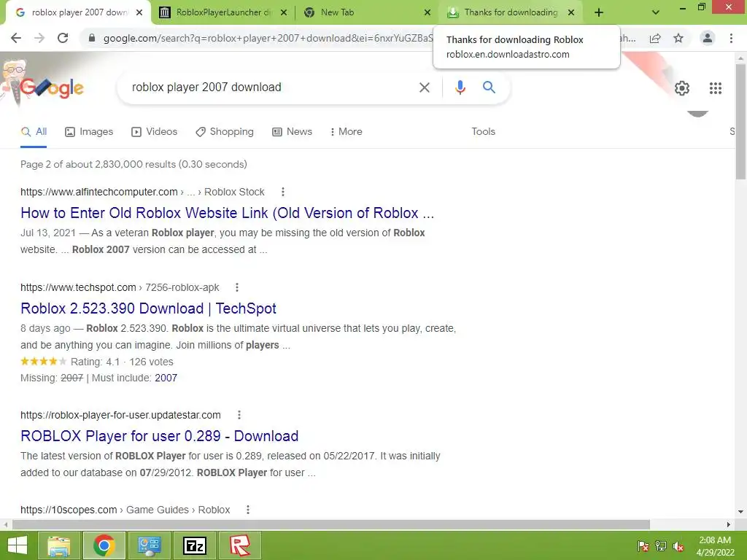The height and width of the screenshot is (560, 747).
Task: Go back to the previous page
Action: [x=16, y=38]
